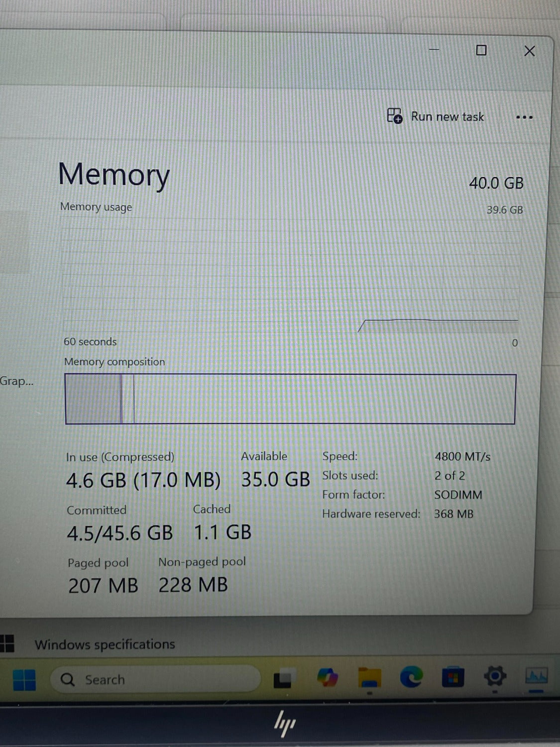Screen dimensions: 560x747
Task: Open Copilot from the taskbar
Action: click(329, 678)
